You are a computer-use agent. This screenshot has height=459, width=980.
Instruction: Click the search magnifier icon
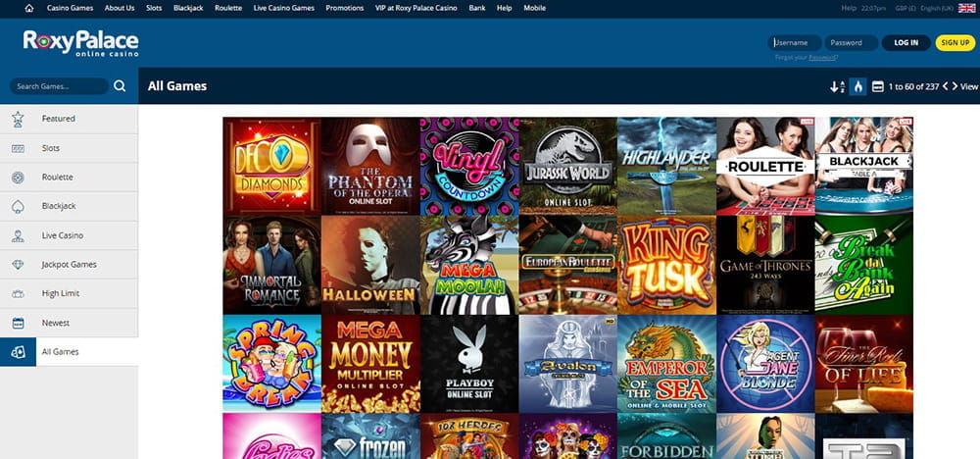pyautogui.click(x=120, y=86)
